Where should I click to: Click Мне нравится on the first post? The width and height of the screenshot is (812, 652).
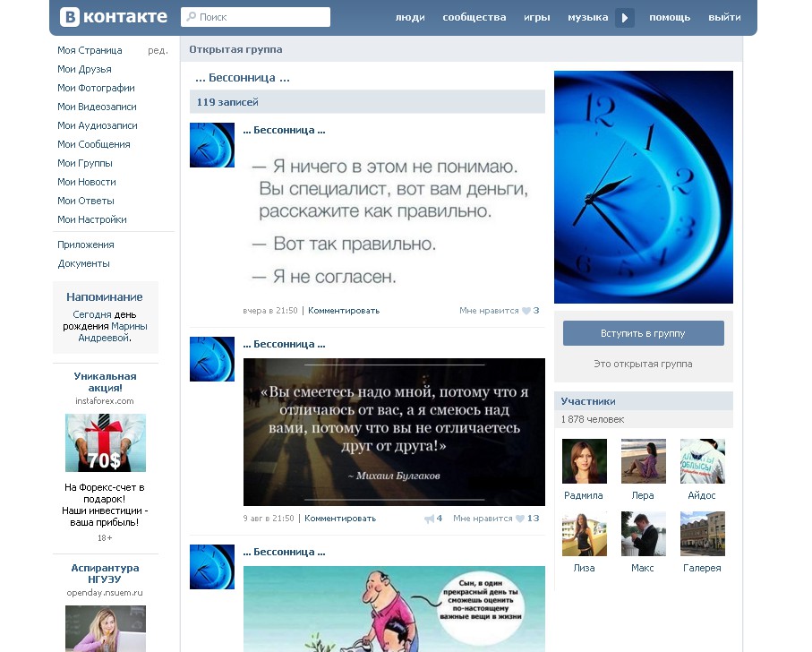point(489,311)
